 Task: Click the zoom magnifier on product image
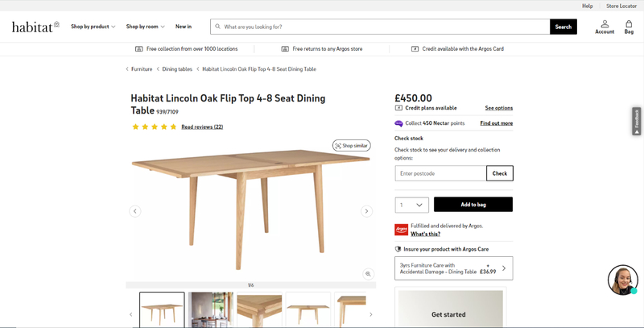[368, 274]
